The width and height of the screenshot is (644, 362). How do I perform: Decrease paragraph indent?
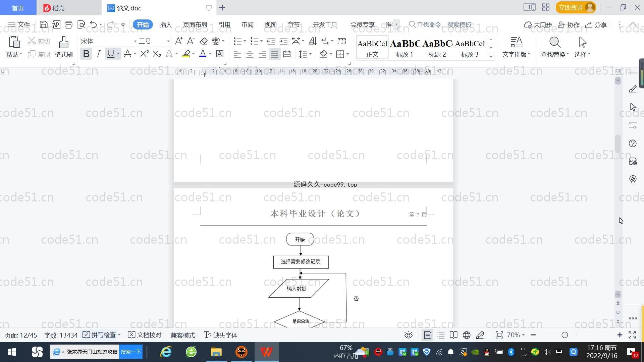[x=271, y=41]
